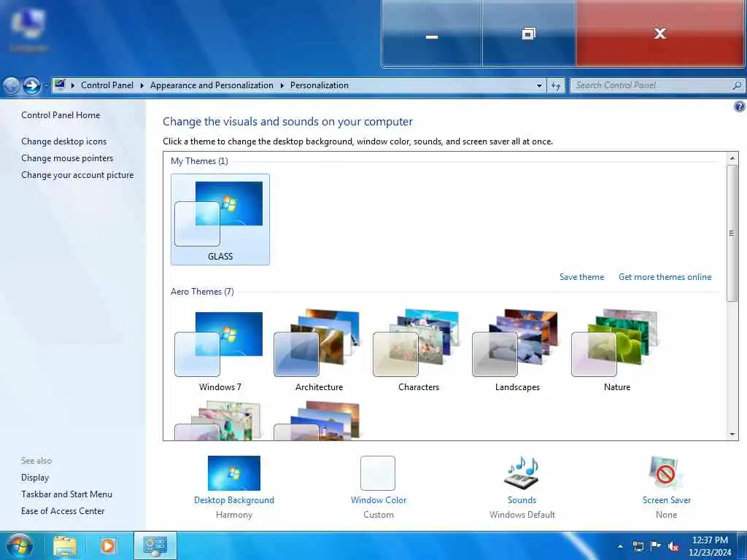Screen dimensions: 747x560
Task: Click the search magnifier icon
Action: pos(737,85)
